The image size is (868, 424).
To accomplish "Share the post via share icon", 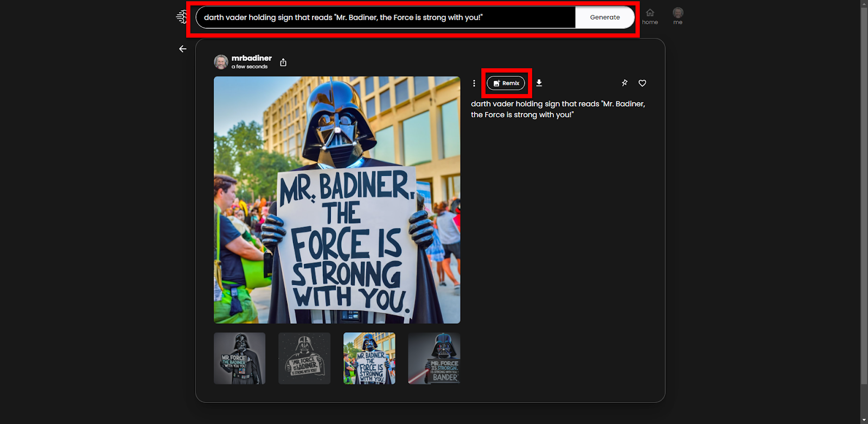I will click(x=283, y=62).
